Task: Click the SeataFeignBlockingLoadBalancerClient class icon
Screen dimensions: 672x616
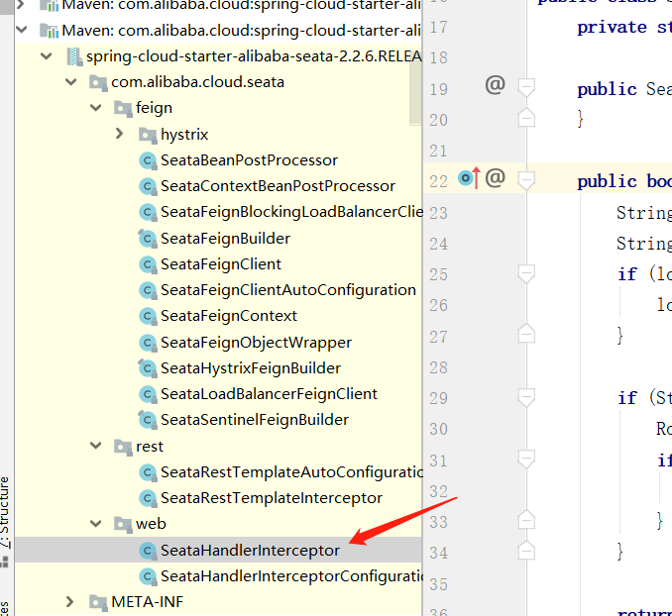Action: tap(148, 212)
